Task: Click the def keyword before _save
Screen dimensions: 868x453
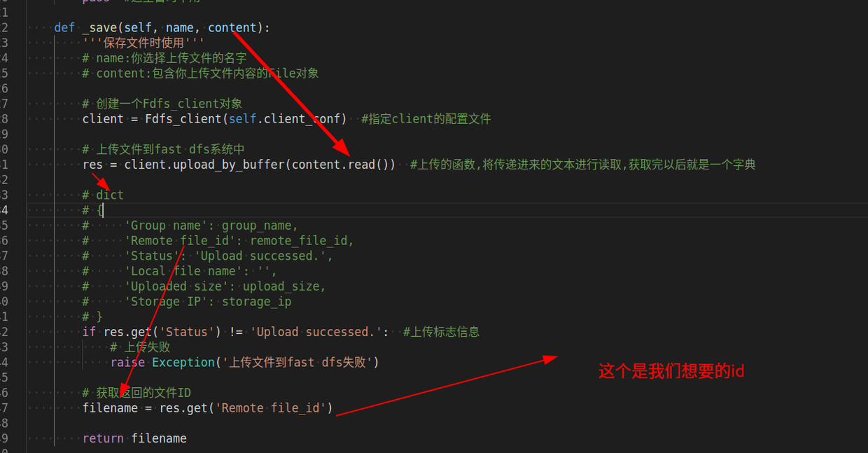Action: (64, 28)
